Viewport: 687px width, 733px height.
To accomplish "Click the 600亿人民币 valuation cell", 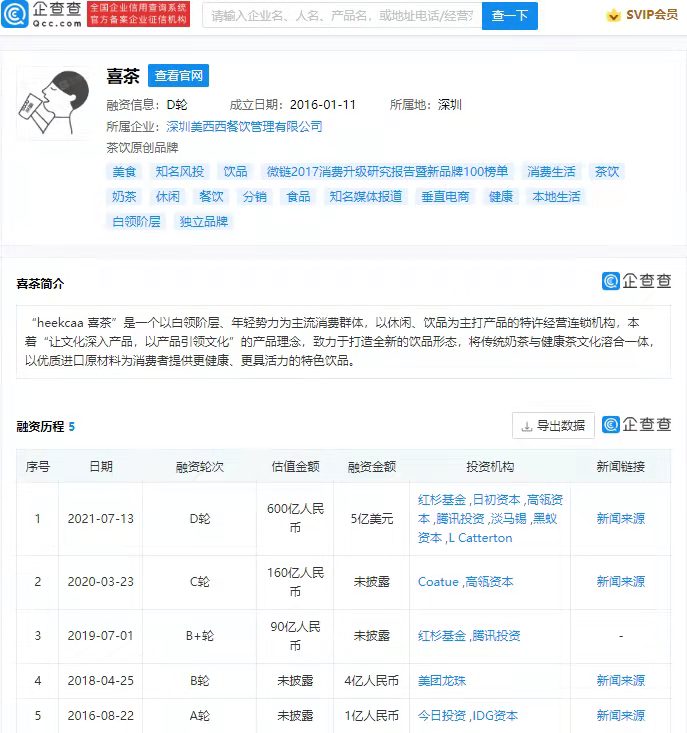I will 295,518.
